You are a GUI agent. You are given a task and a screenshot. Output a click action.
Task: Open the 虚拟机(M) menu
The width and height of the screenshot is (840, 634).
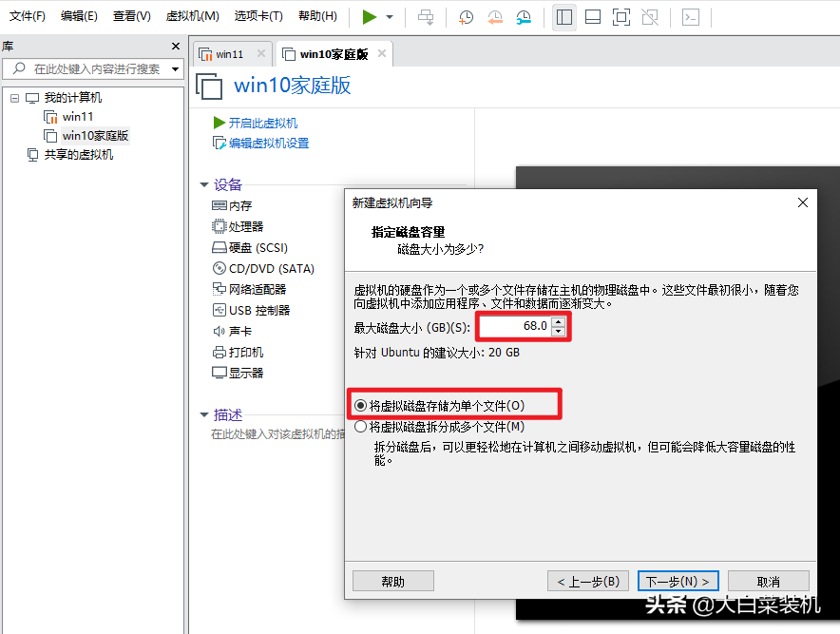[x=192, y=16]
